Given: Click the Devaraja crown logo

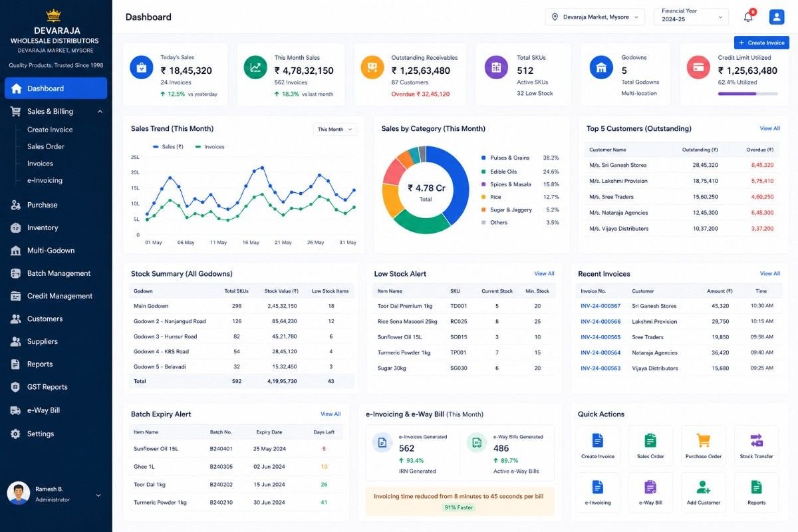Looking at the screenshot, I should 53,16.
